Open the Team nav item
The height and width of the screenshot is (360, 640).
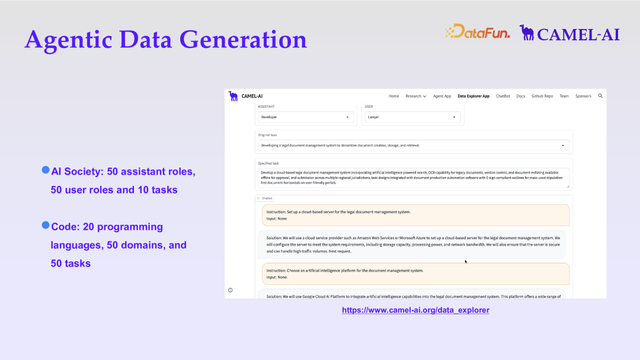(564, 96)
